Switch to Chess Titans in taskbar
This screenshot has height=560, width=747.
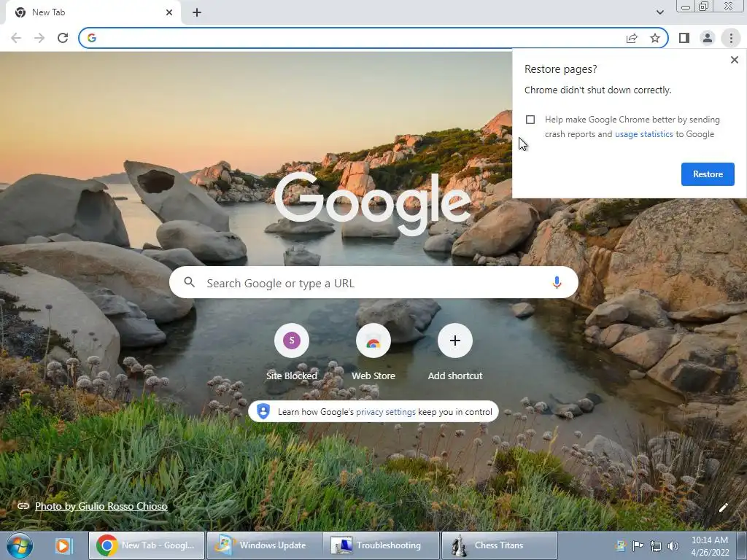tap(499, 545)
